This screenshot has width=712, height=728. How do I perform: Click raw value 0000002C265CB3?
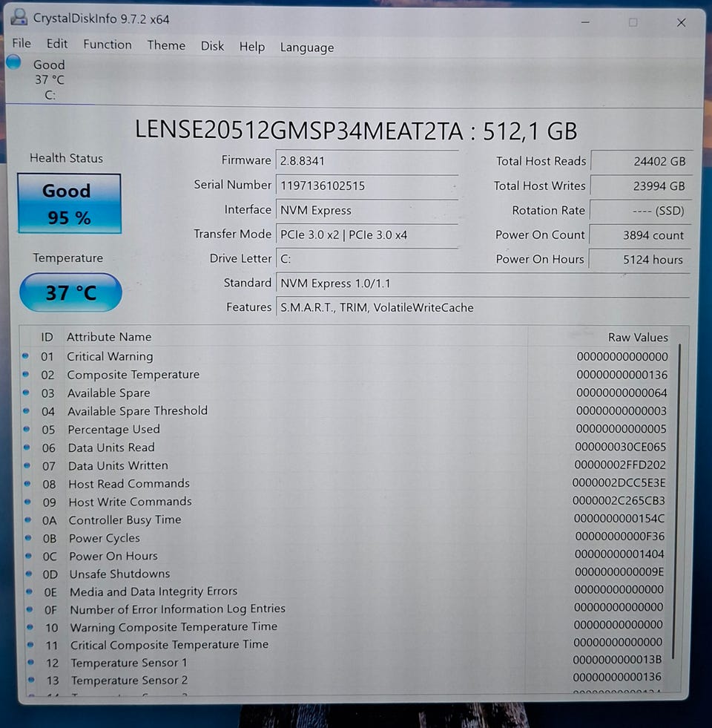tap(619, 500)
